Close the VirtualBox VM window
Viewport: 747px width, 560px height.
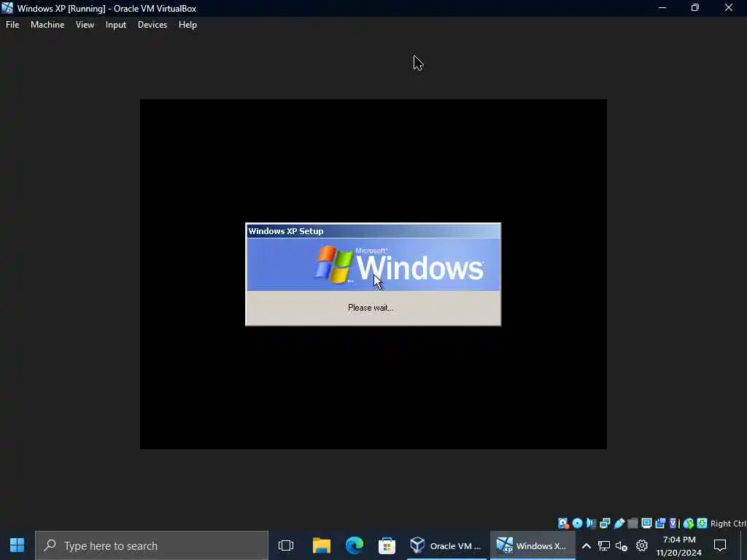[729, 8]
